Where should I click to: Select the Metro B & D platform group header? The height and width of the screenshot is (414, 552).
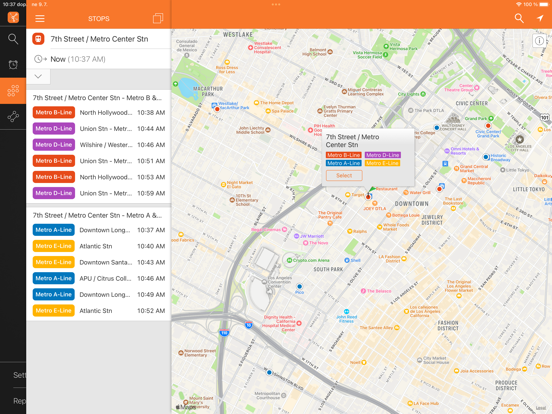click(98, 98)
